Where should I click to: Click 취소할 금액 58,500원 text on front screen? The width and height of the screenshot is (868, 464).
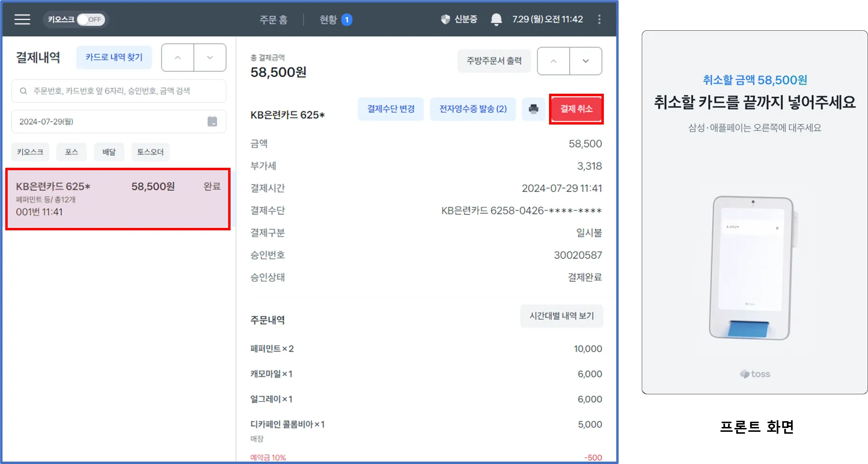pyautogui.click(x=755, y=80)
